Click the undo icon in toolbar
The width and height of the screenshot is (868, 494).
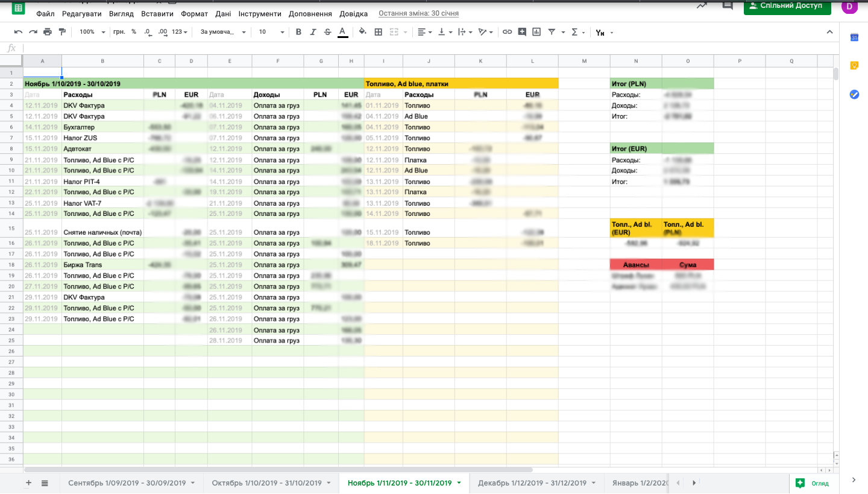[18, 32]
